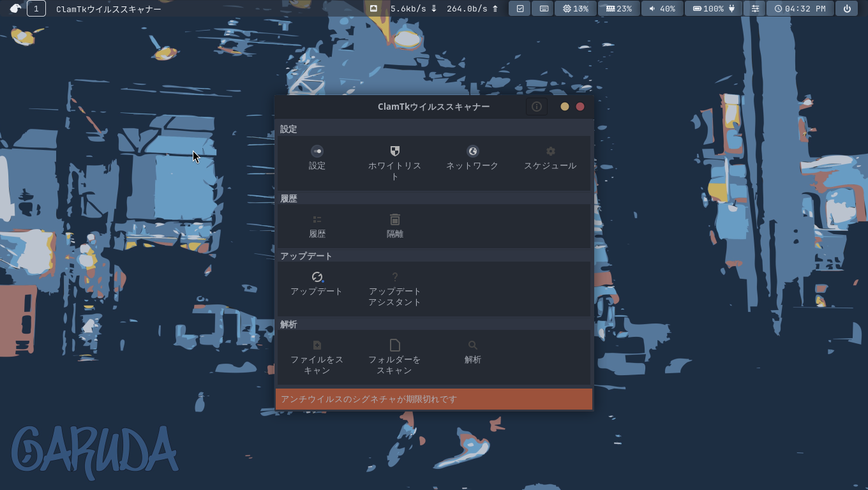Open the Garuda logo menu in top bar
Viewport: 868px width, 490px height.
point(15,8)
